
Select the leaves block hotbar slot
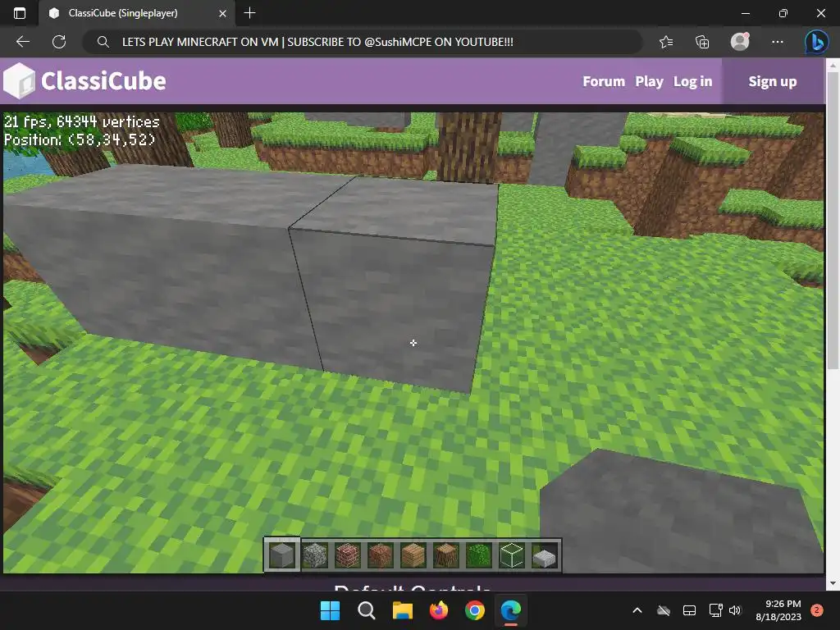point(478,555)
